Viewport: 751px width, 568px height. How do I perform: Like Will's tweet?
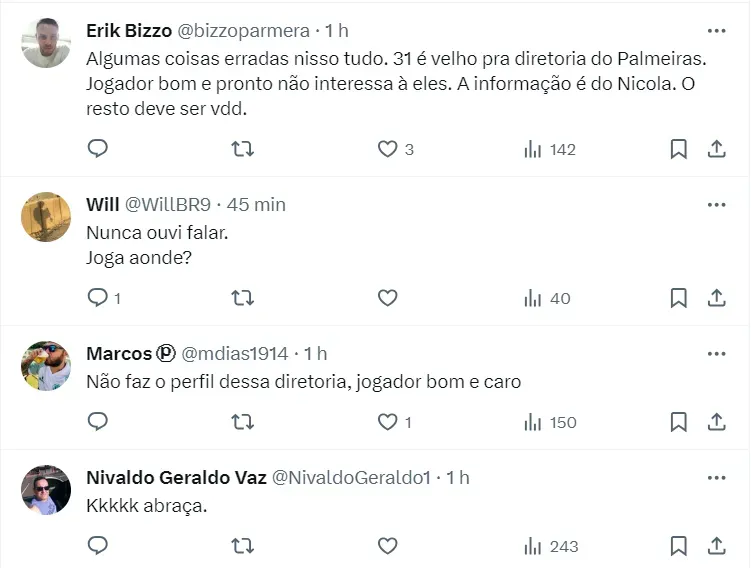(387, 298)
